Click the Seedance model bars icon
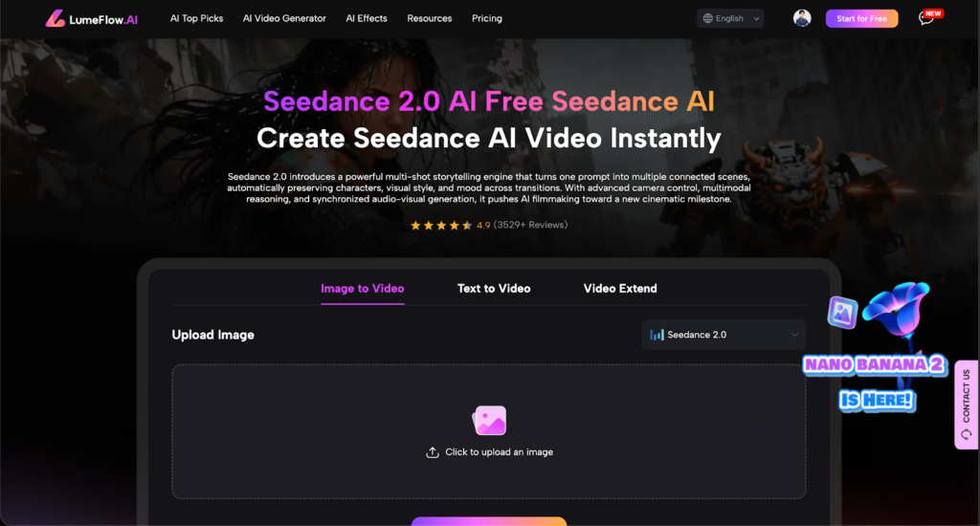This screenshot has height=526, width=980. coord(657,335)
